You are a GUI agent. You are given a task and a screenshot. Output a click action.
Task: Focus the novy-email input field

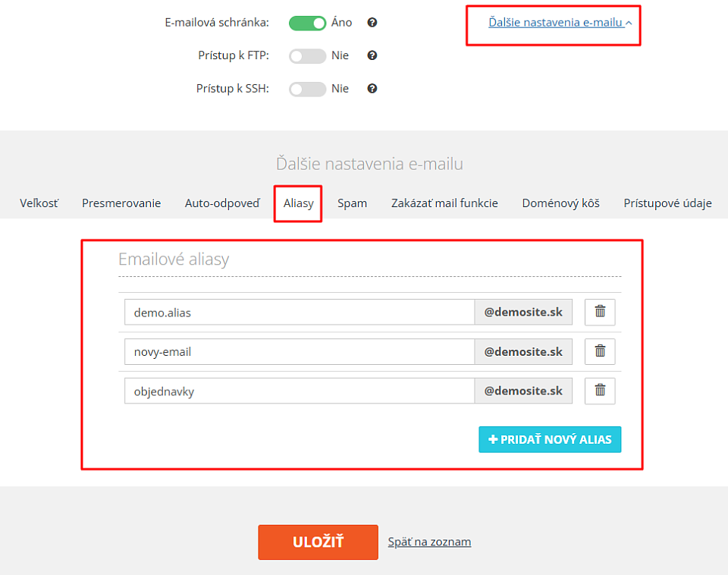click(x=300, y=351)
